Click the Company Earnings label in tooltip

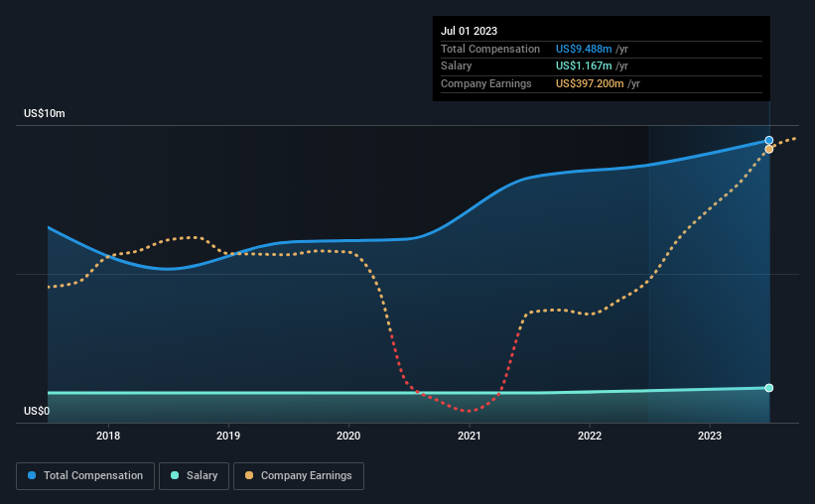486,83
